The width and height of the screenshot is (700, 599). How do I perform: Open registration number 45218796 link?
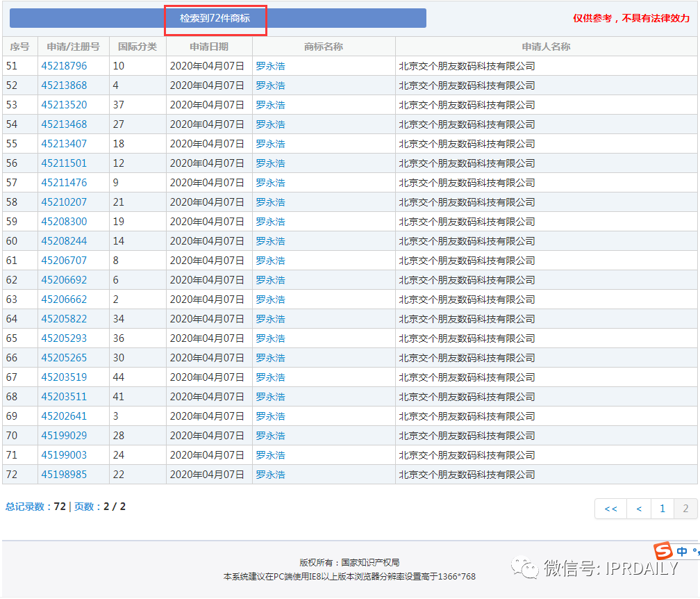(x=64, y=66)
